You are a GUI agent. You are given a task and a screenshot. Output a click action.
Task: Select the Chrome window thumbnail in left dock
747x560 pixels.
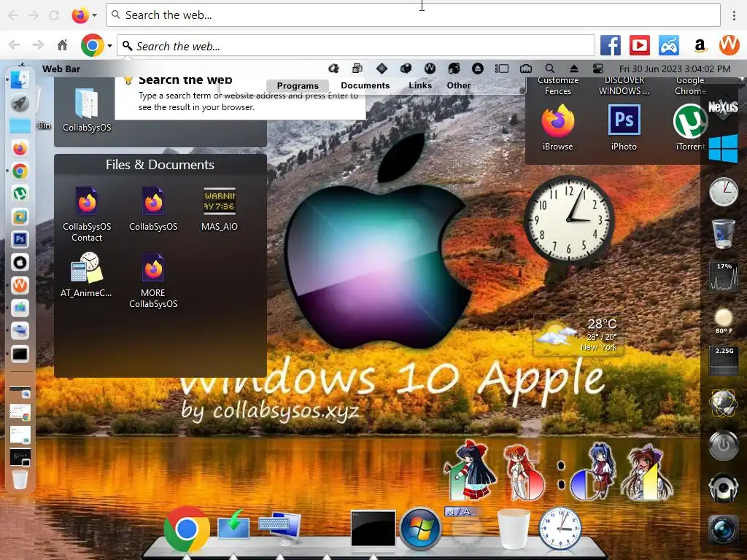coord(20,413)
